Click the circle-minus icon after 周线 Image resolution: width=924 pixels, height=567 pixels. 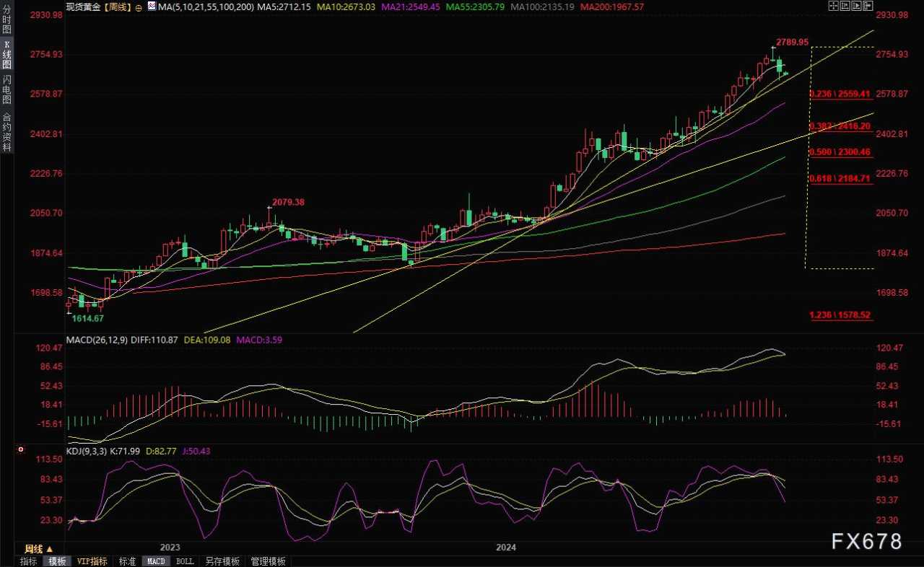click(139, 8)
